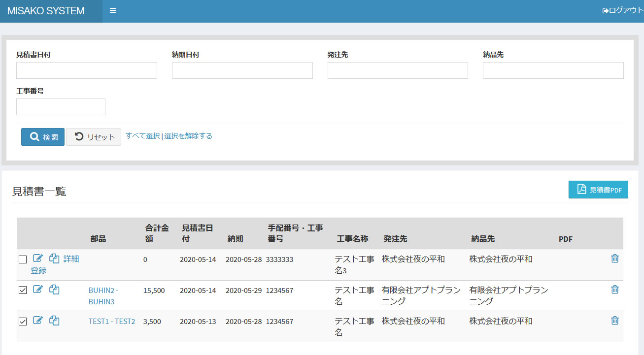
Task: Click copy icon for the 3333333 row
Action: pos(54,258)
